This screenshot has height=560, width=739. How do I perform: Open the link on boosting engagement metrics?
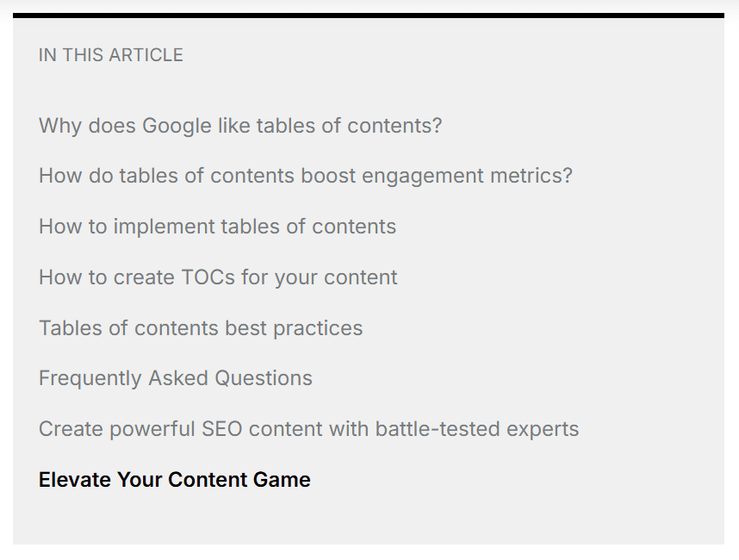(305, 176)
